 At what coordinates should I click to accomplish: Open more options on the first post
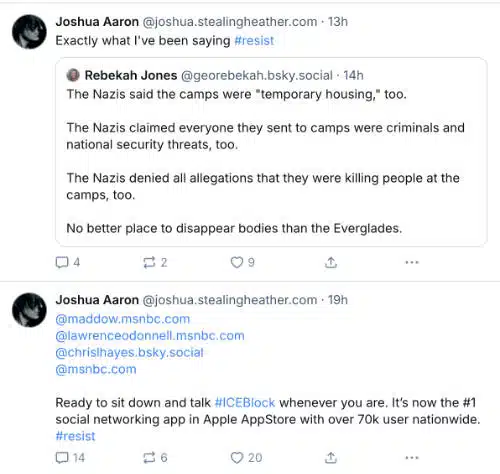[x=412, y=262]
